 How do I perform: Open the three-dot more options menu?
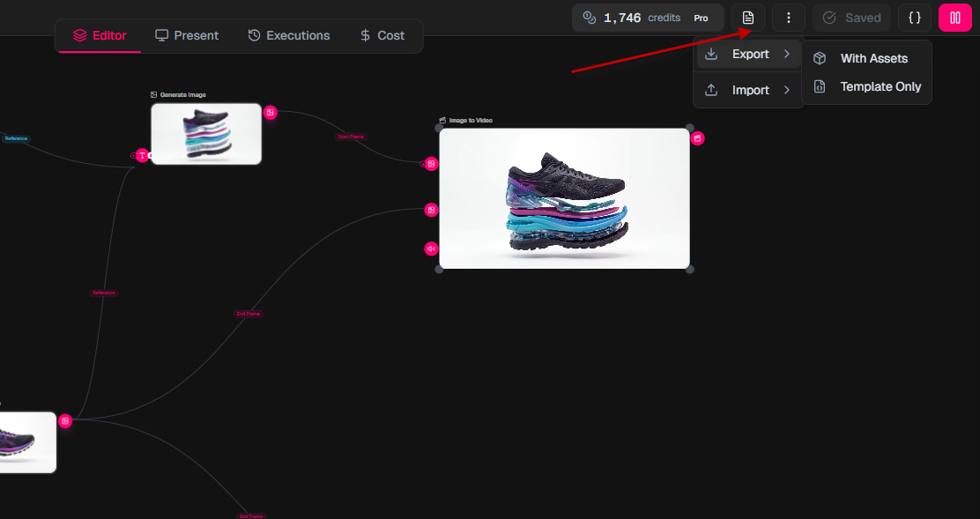(x=788, y=18)
